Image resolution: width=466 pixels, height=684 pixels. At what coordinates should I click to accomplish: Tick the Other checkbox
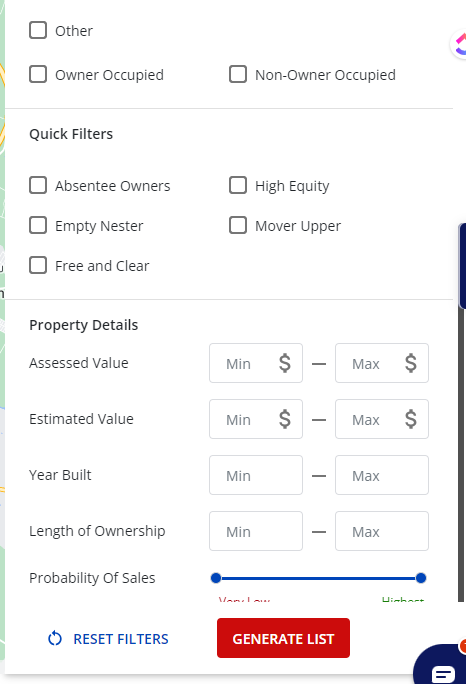tap(38, 31)
